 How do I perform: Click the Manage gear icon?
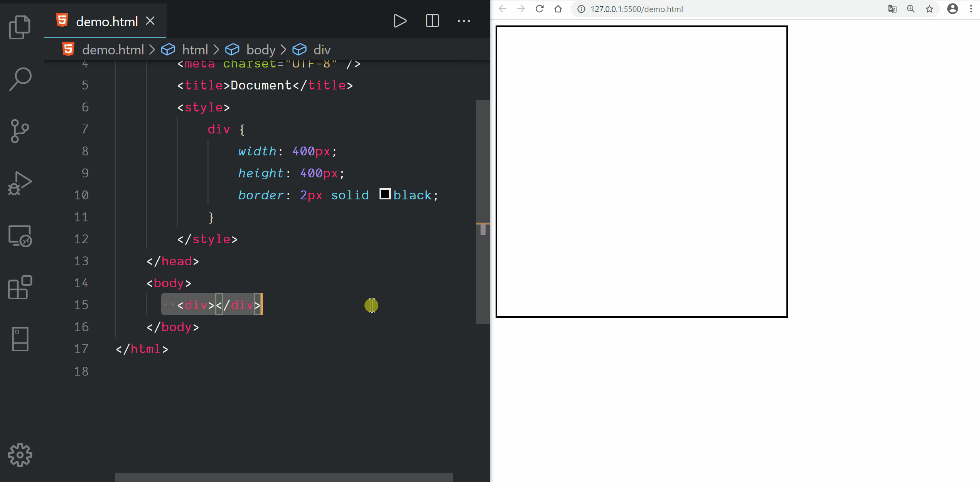coord(20,455)
